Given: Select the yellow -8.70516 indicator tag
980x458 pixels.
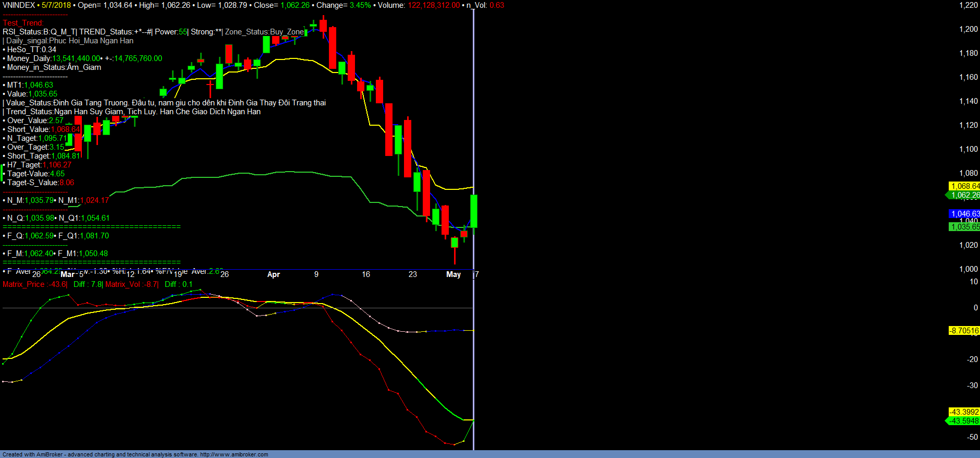Looking at the screenshot, I should tap(964, 331).
